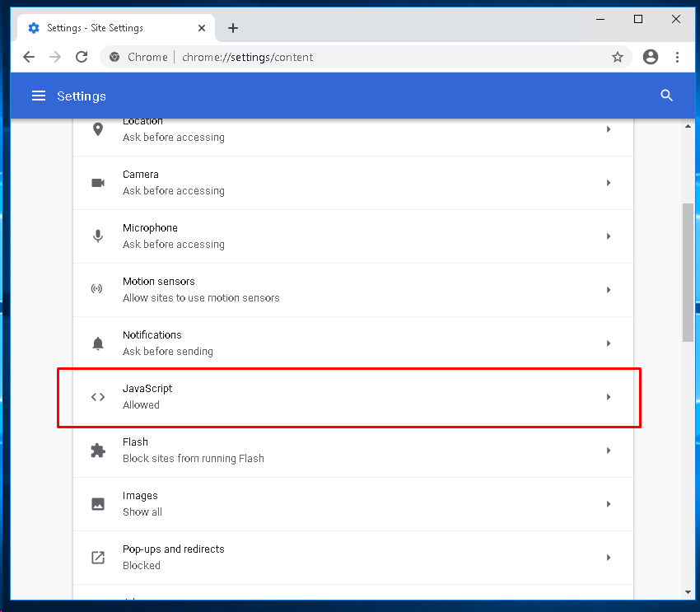Close the Chrome window
Screen dimensions: 700x612
coord(676,19)
